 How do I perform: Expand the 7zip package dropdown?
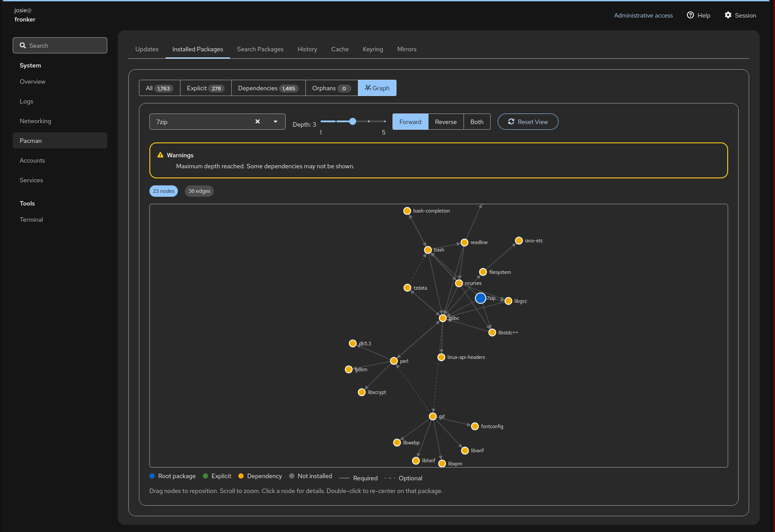click(276, 122)
